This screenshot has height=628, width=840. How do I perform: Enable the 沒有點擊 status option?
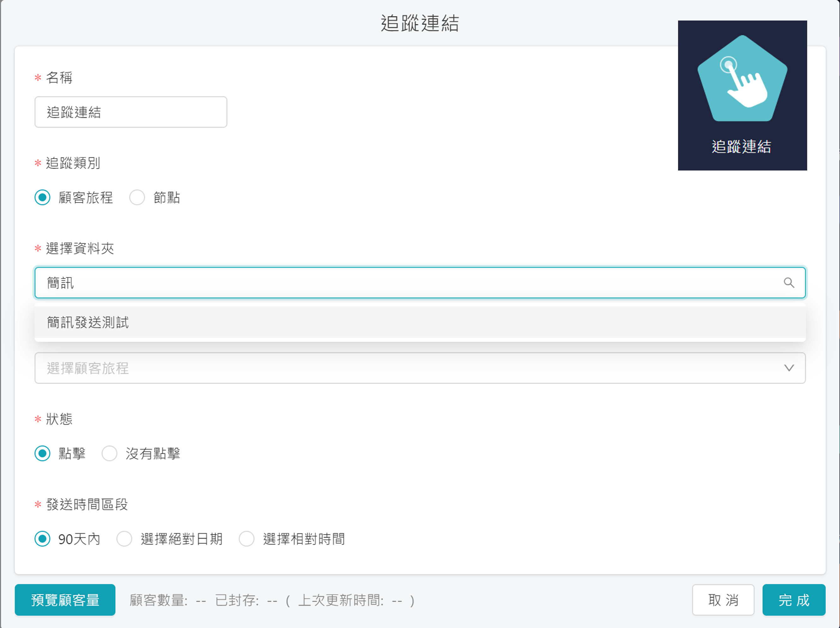tap(110, 453)
